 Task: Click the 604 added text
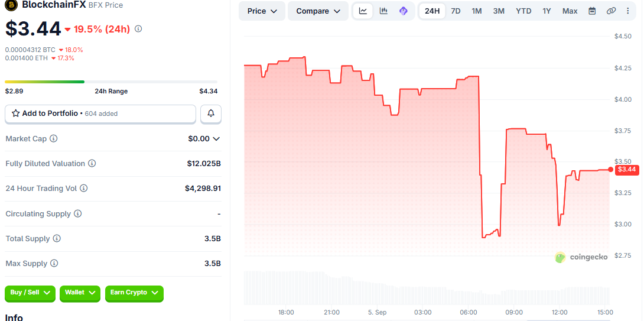click(101, 114)
